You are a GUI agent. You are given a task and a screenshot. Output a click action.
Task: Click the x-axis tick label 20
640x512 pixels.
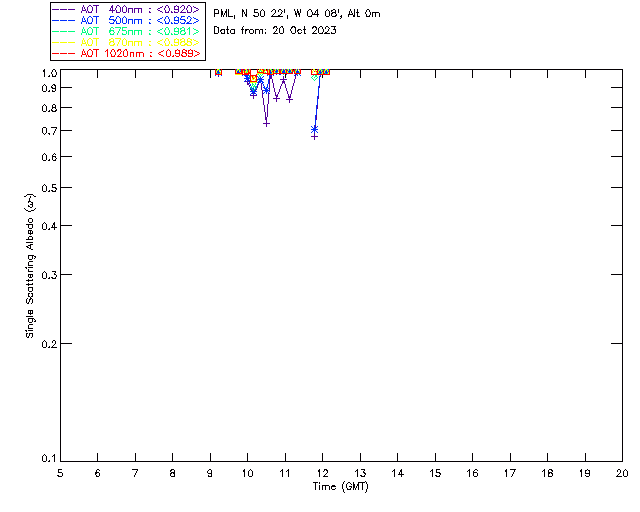622,473
